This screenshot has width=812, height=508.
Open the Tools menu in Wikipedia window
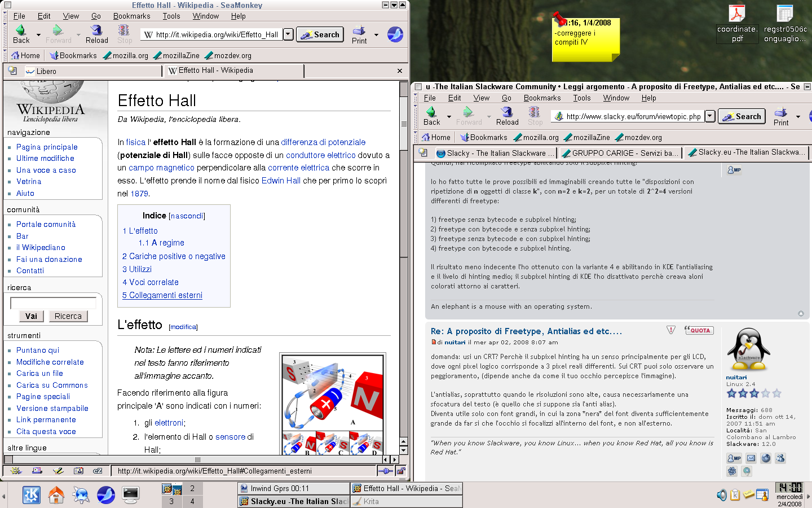pyautogui.click(x=171, y=16)
